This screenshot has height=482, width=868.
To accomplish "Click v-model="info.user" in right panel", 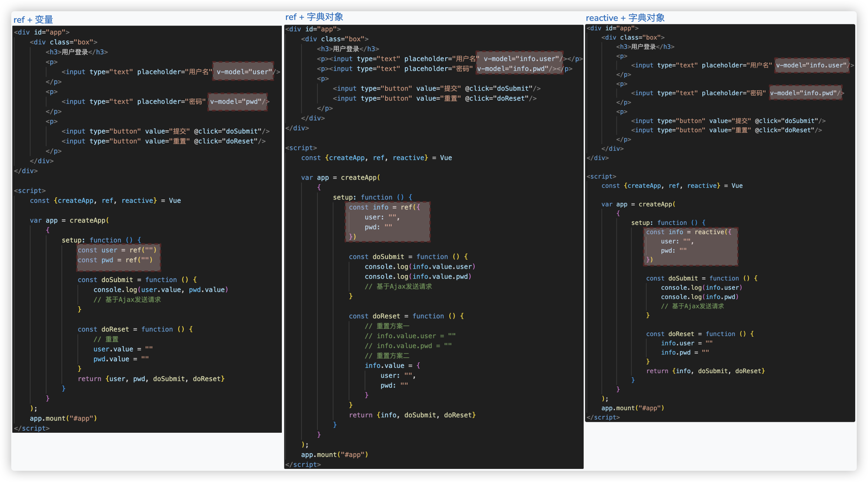I will pos(811,65).
